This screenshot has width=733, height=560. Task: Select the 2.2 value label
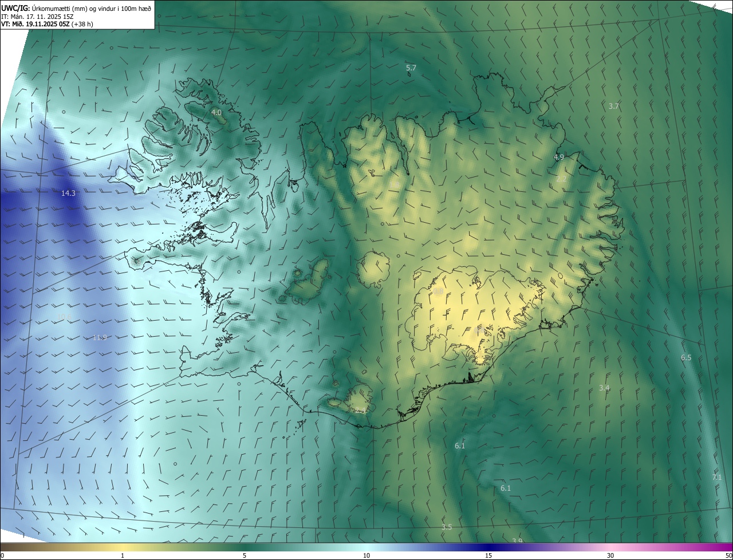click(x=561, y=179)
